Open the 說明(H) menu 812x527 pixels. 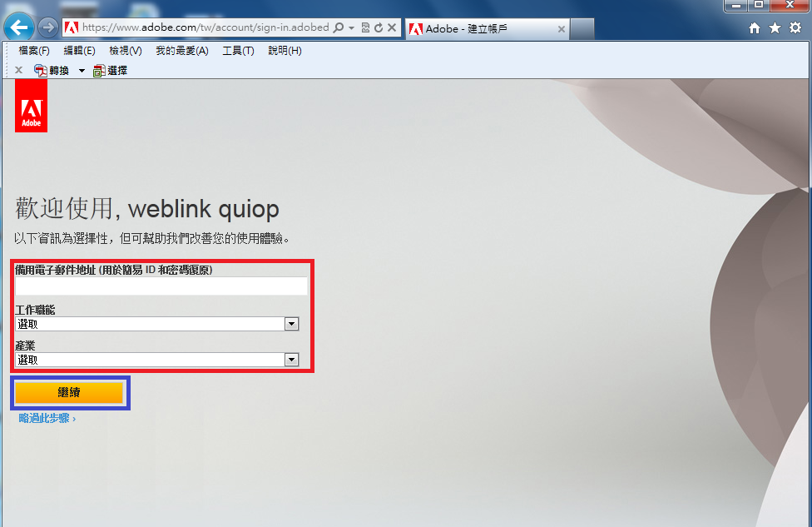pyautogui.click(x=285, y=51)
